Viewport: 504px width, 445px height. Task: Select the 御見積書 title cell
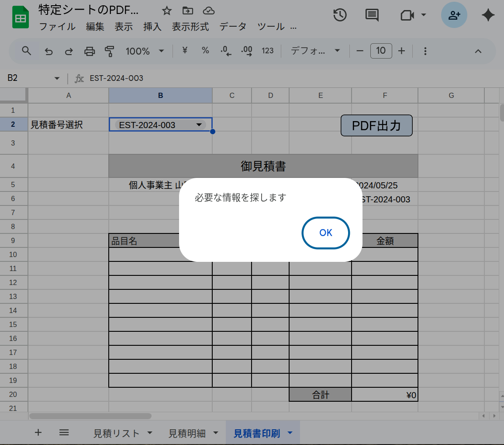click(263, 166)
